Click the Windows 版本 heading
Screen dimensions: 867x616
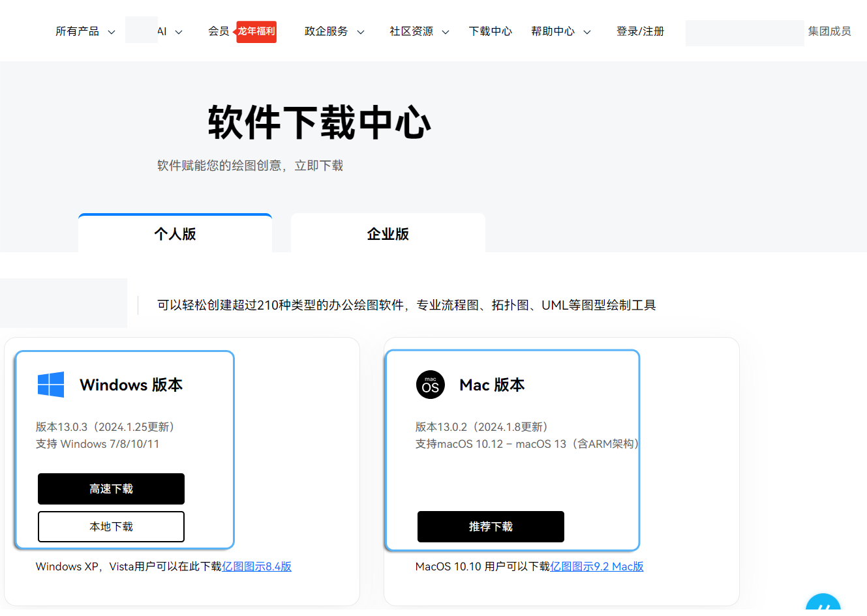131,385
